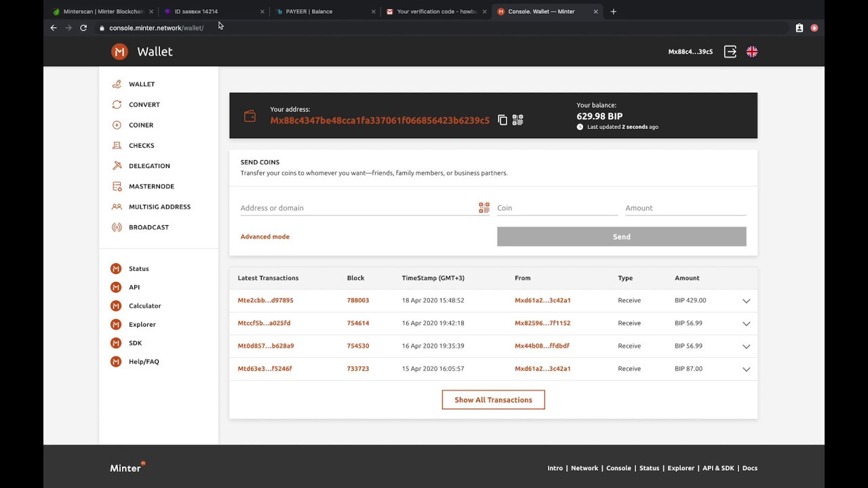Click the wallet icon beside Your address

[x=250, y=117]
